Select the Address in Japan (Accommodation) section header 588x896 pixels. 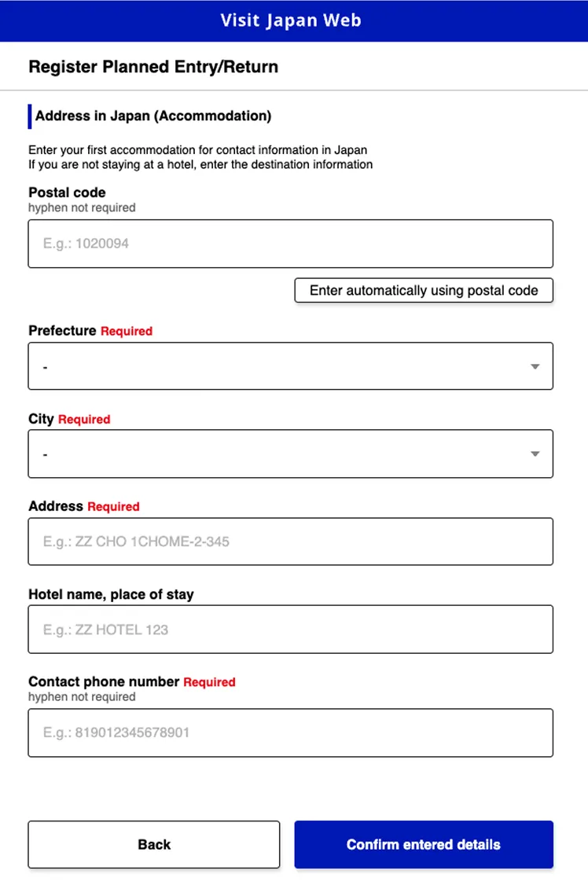click(153, 116)
